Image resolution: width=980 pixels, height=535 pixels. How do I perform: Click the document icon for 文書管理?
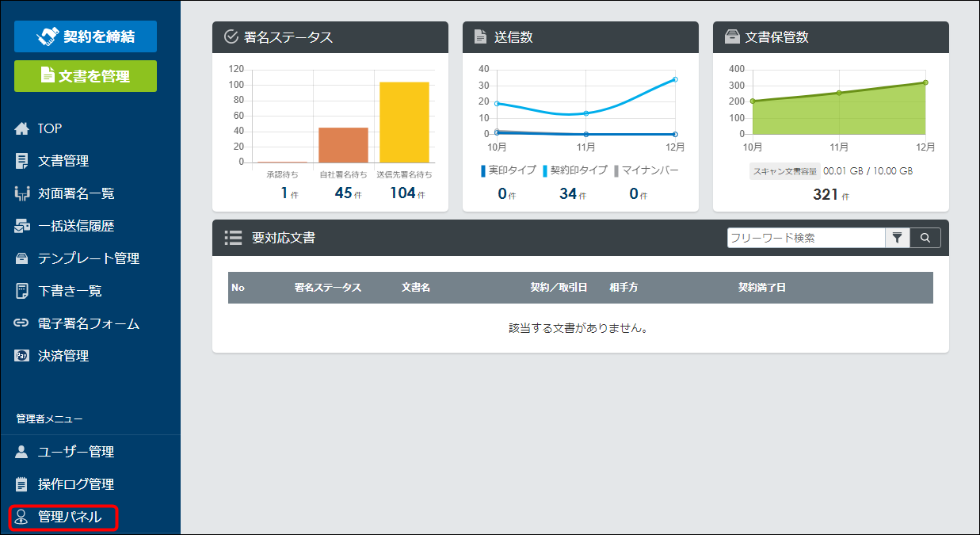21,161
